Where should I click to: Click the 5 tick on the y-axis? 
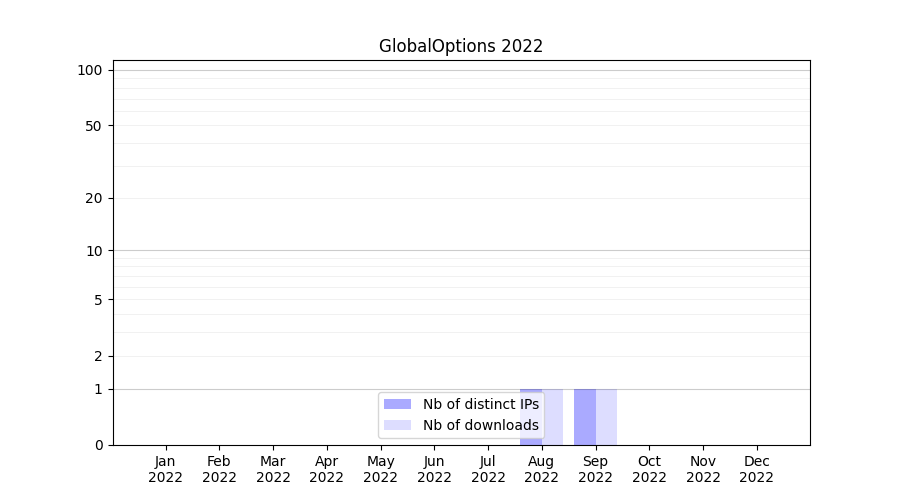98,300
